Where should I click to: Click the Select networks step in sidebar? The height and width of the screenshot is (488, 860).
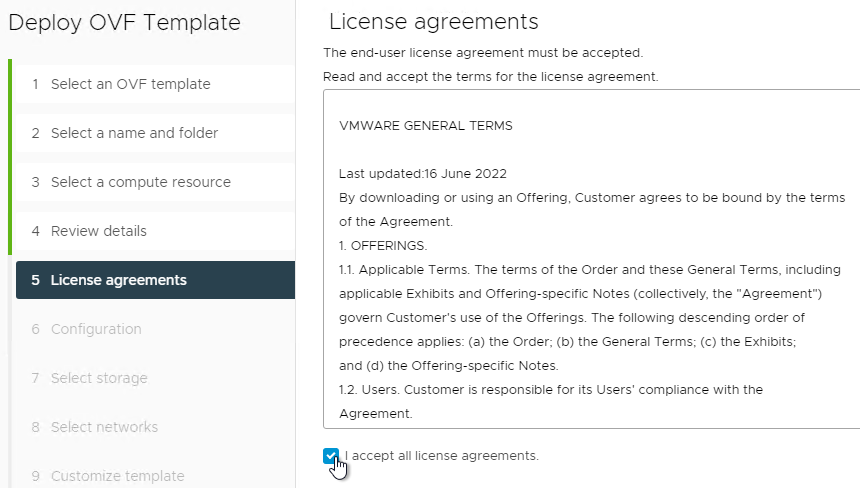pos(155,427)
